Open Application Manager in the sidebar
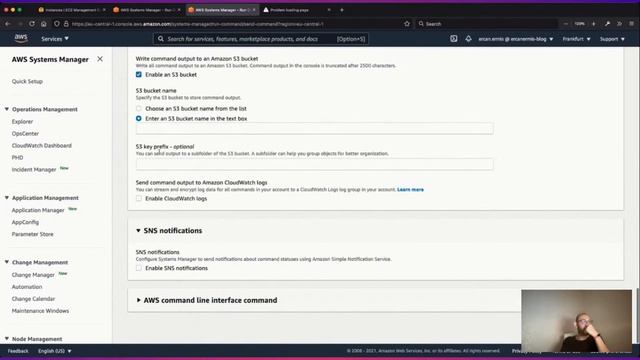This screenshot has width=640, height=360. pyautogui.click(x=38, y=210)
